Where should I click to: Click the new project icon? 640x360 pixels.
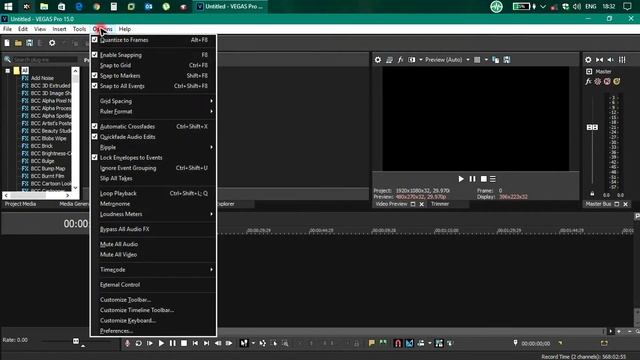[7, 43]
